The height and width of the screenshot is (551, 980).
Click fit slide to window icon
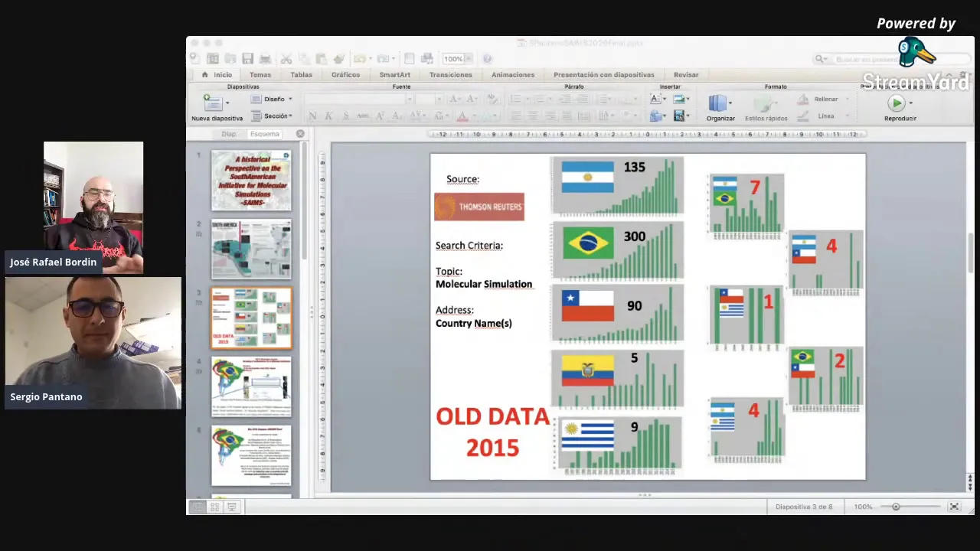(954, 507)
